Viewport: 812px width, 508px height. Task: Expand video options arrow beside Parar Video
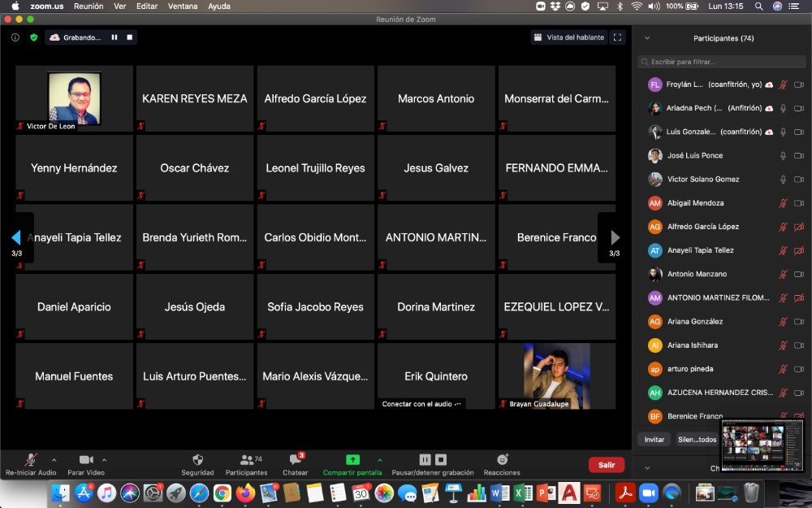(104, 460)
